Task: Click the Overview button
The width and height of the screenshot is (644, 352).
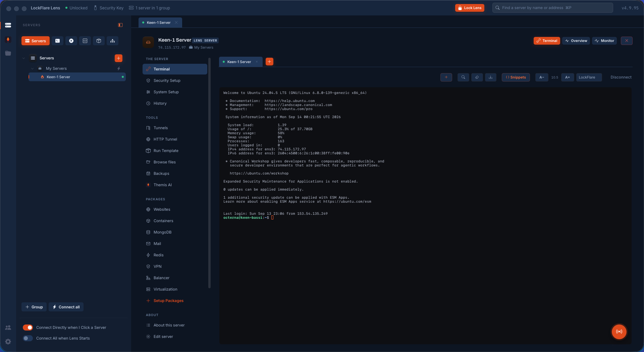Action: (576, 41)
